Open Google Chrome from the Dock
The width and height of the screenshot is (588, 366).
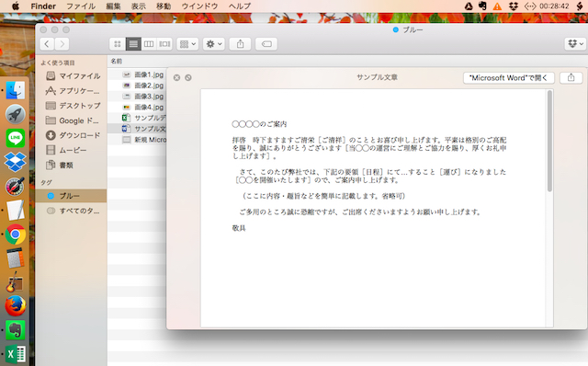16,234
